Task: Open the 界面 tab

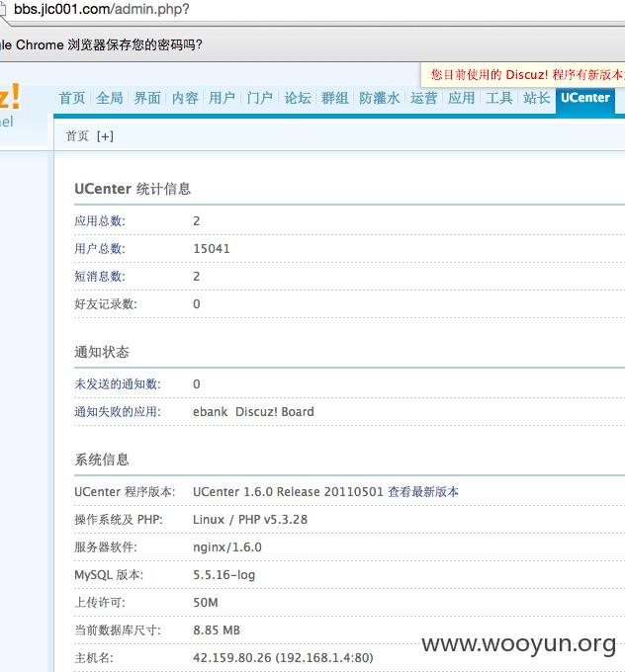Action: click(147, 98)
